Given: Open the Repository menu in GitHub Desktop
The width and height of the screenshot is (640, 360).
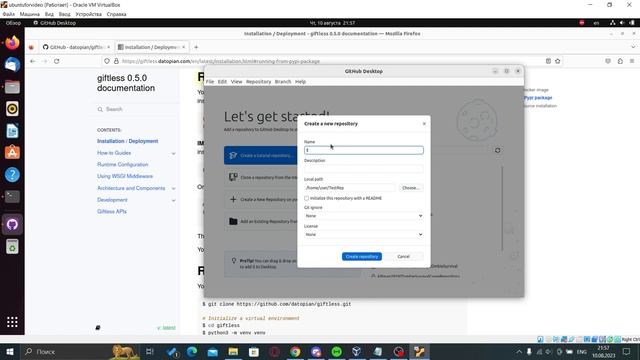Looking at the screenshot, I should pyautogui.click(x=258, y=82).
